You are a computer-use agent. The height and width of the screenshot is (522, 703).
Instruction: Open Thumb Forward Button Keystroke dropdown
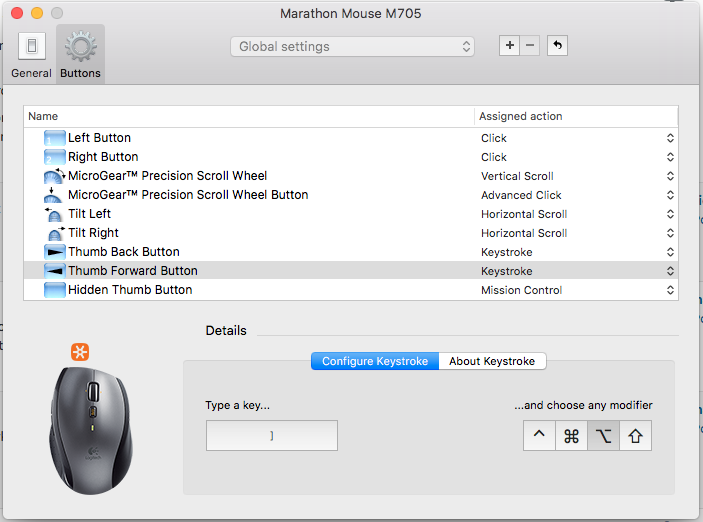(x=670, y=271)
